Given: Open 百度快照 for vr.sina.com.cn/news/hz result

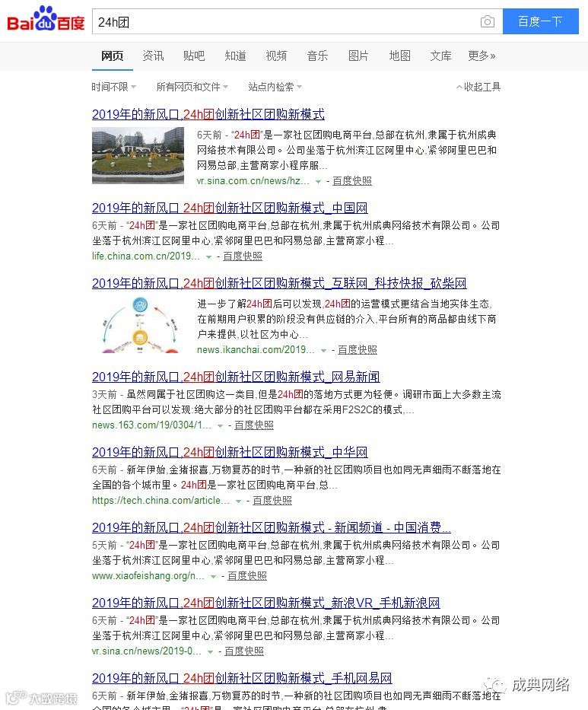Looking at the screenshot, I should (352, 180).
